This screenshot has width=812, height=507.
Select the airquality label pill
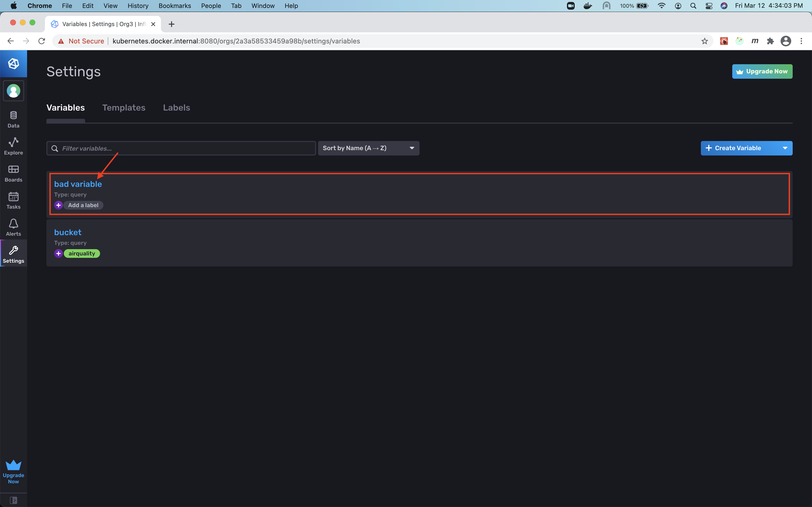tap(82, 253)
